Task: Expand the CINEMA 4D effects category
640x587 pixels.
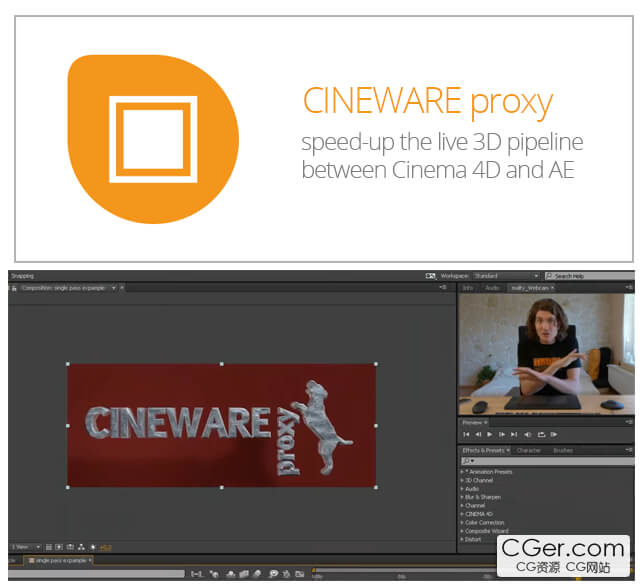Action: 462,514
